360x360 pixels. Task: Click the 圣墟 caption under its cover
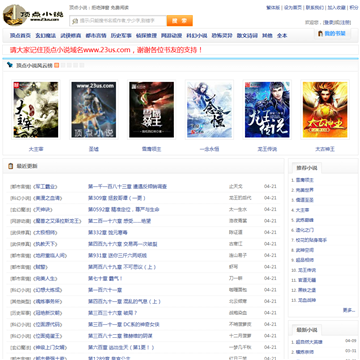(94, 149)
